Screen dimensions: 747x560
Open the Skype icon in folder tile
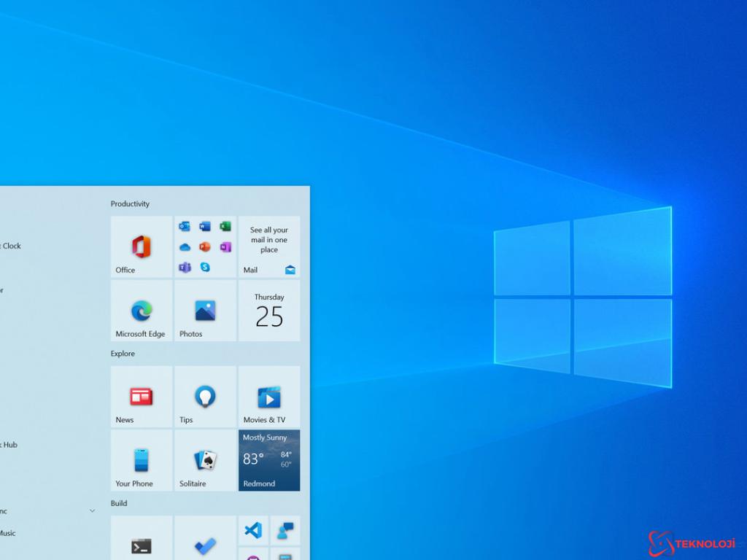coord(205,267)
